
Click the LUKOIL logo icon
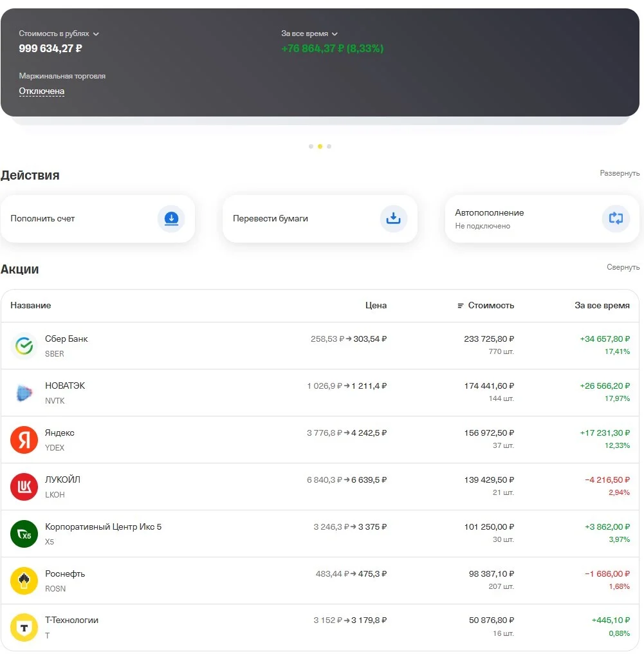24,487
